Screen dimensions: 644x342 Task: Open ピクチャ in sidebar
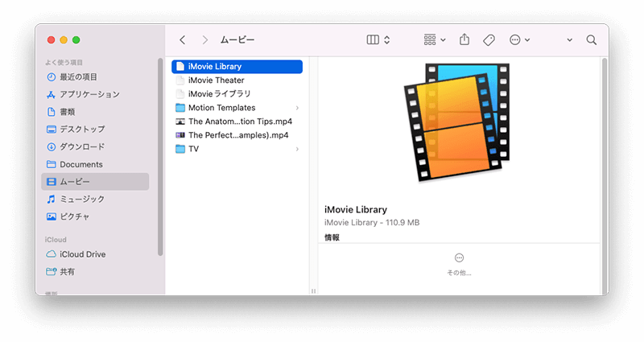point(95,216)
